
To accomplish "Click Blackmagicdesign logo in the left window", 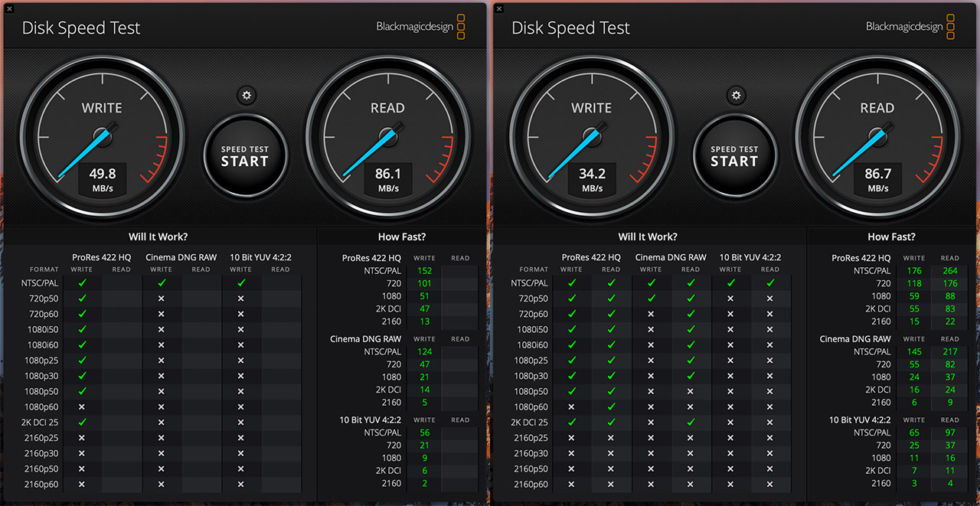I will 420,27.
